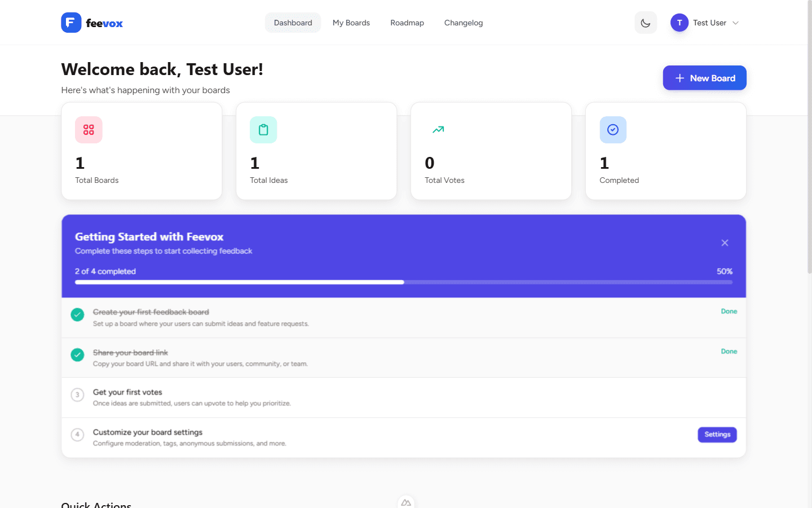Click the Total Votes trending arrow icon
This screenshot has height=508, width=812.
click(x=438, y=130)
